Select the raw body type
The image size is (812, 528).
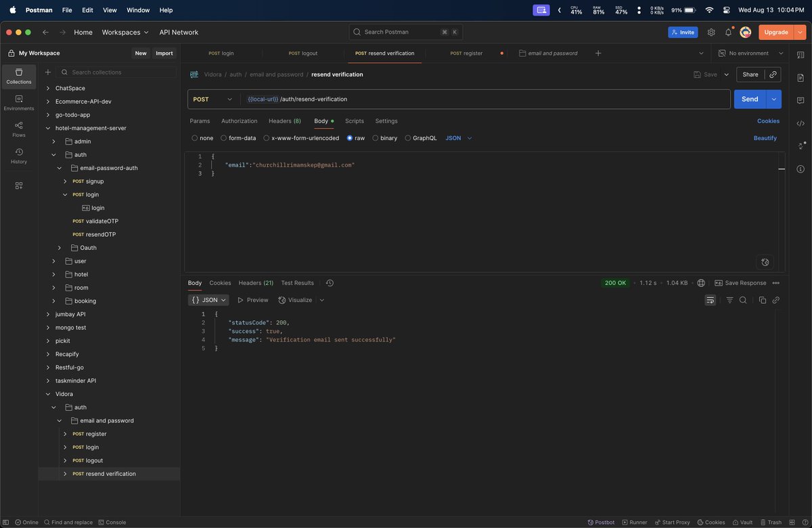click(356, 138)
